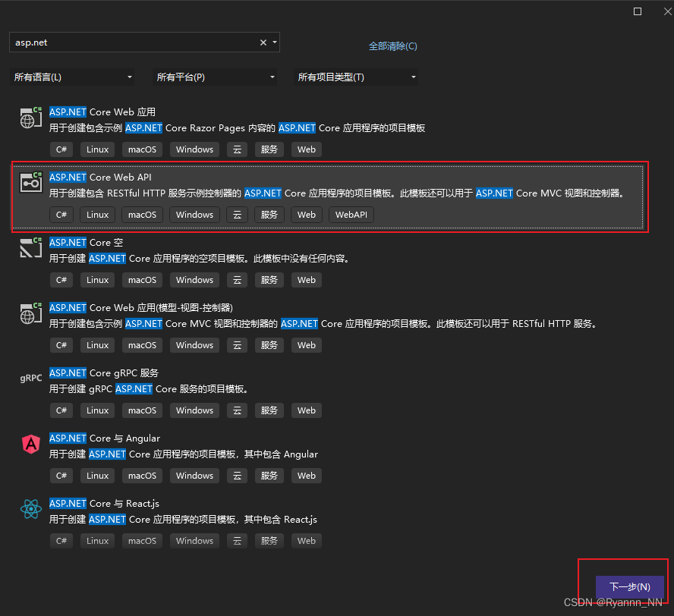Click the ASP.NET Core Web 应用 template icon

point(31,118)
